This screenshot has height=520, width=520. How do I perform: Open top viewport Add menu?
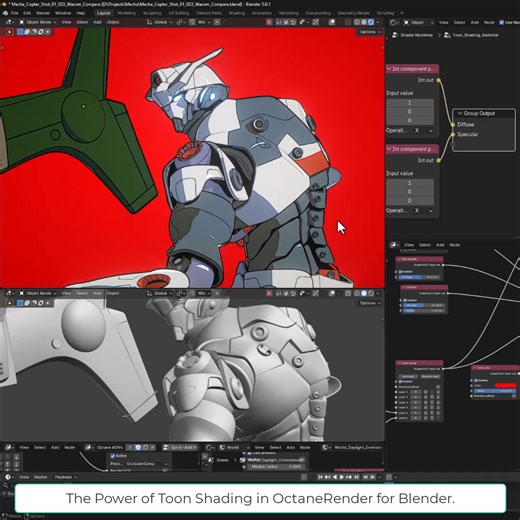tap(97, 22)
